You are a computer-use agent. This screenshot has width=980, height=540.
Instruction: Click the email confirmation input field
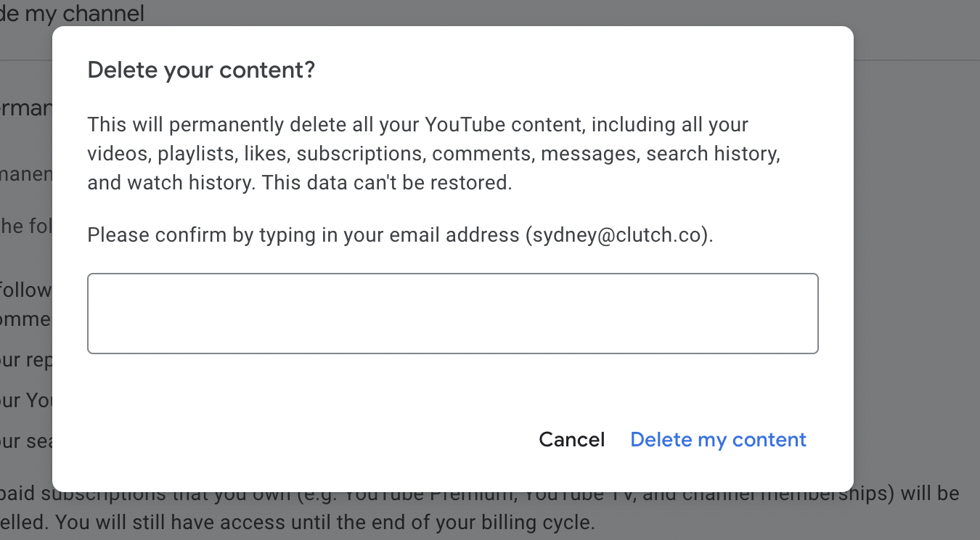pos(452,313)
